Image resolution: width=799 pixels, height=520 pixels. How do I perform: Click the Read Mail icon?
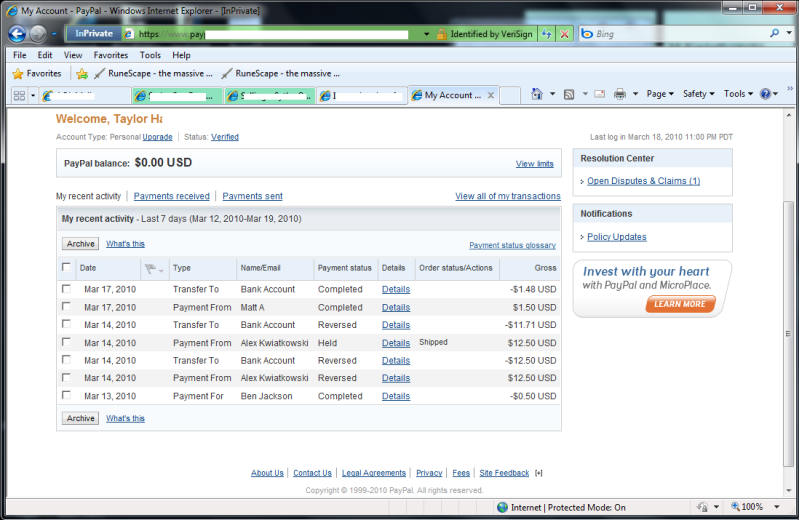pos(600,94)
